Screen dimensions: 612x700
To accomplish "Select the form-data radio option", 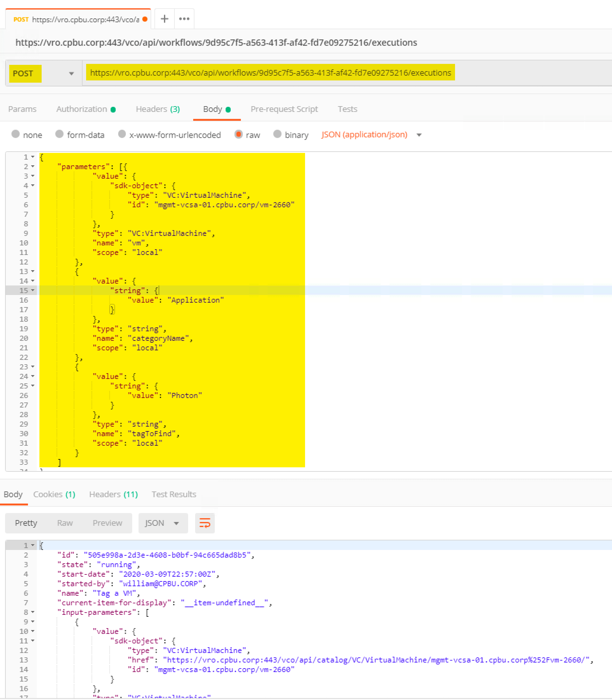I will tap(59, 134).
